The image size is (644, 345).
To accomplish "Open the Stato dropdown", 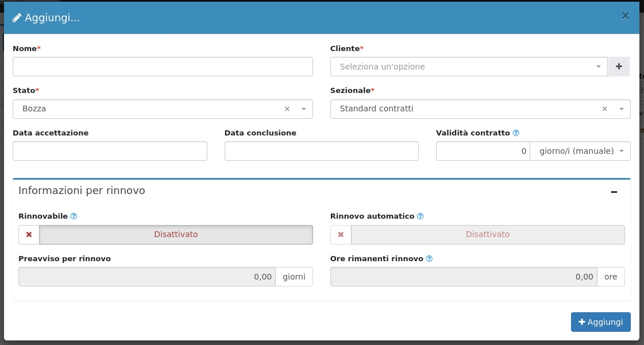I will (304, 109).
